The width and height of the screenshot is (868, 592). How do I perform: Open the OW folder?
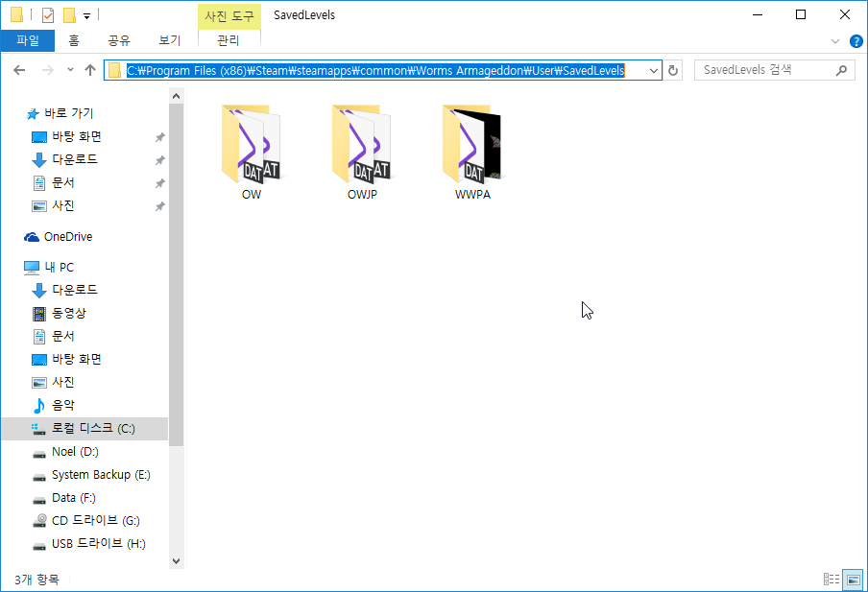[x=252, y=151]
